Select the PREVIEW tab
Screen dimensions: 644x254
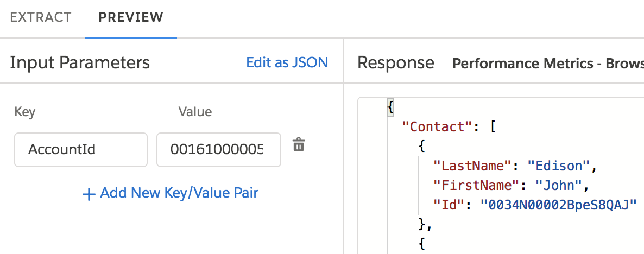(x=131, y=17)
